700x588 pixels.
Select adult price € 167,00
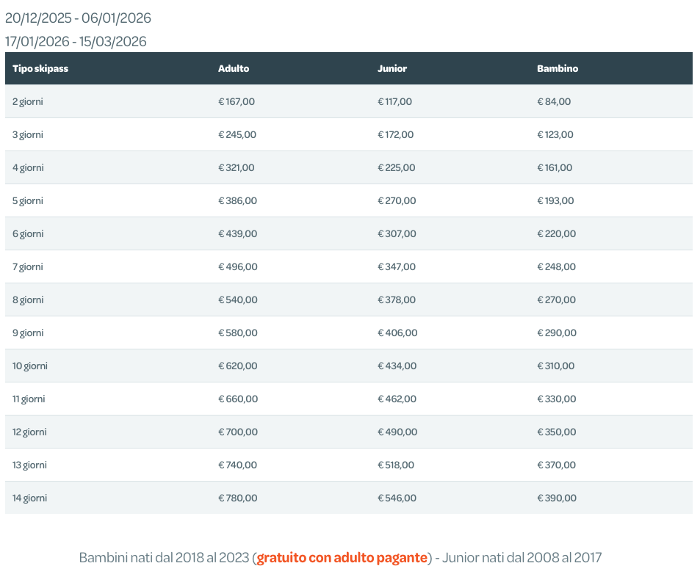237,101
